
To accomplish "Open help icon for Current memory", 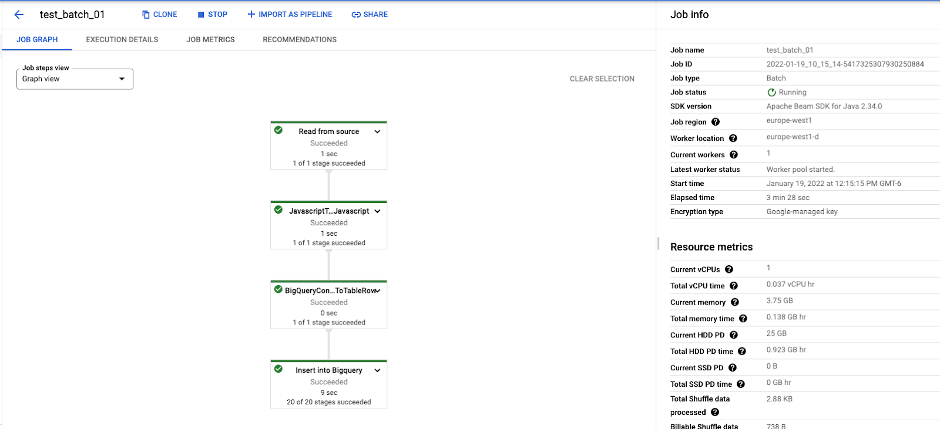I will 735,302.
